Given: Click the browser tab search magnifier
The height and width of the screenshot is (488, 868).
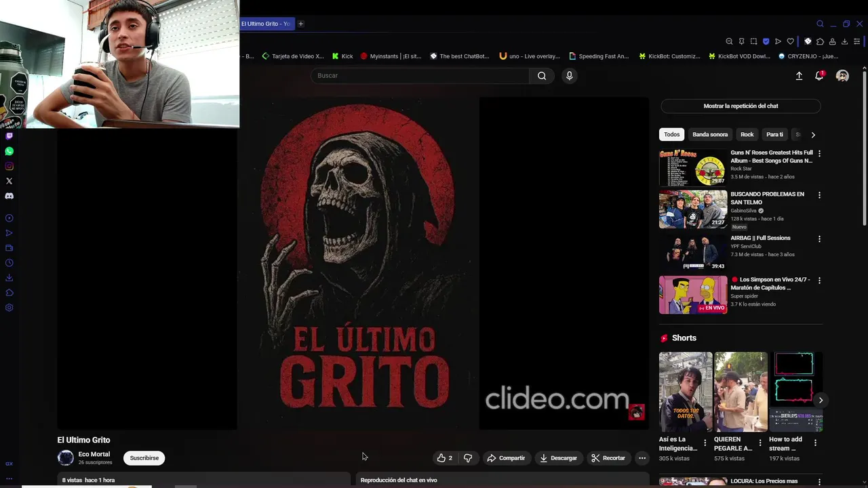Looking at the screenshot, I should pos(820,24).
